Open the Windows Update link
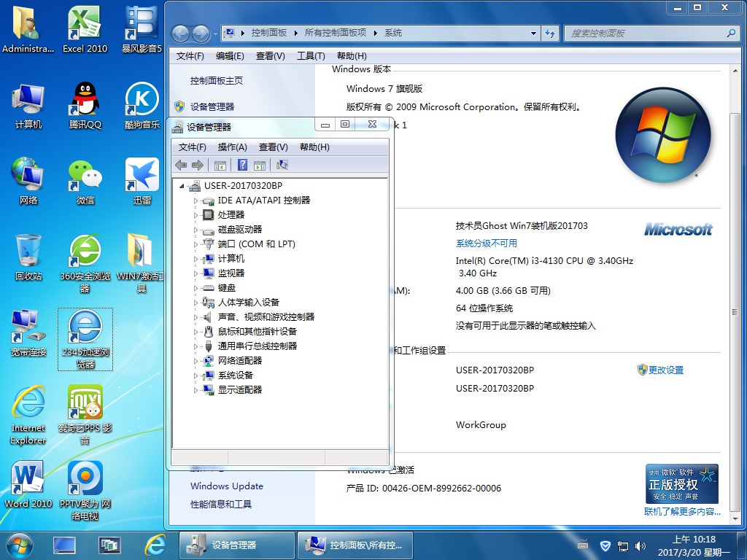Viewport: 747px width, 560px height. [x=227, y=486]
